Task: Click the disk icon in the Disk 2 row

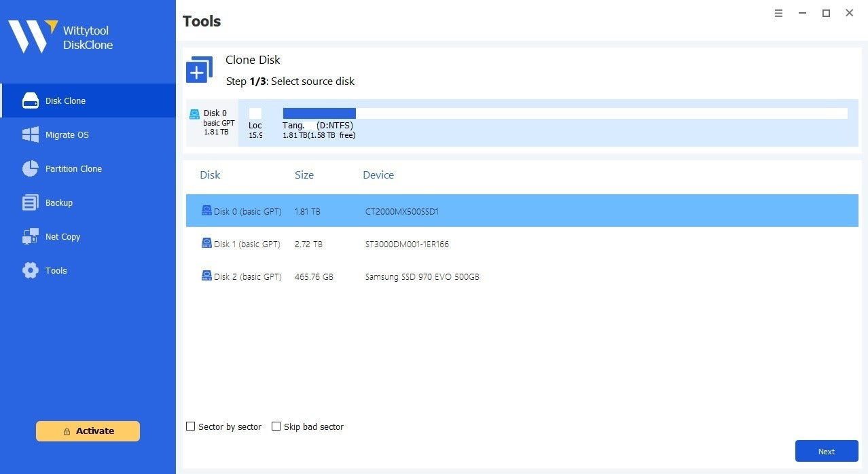Action: 206,276
